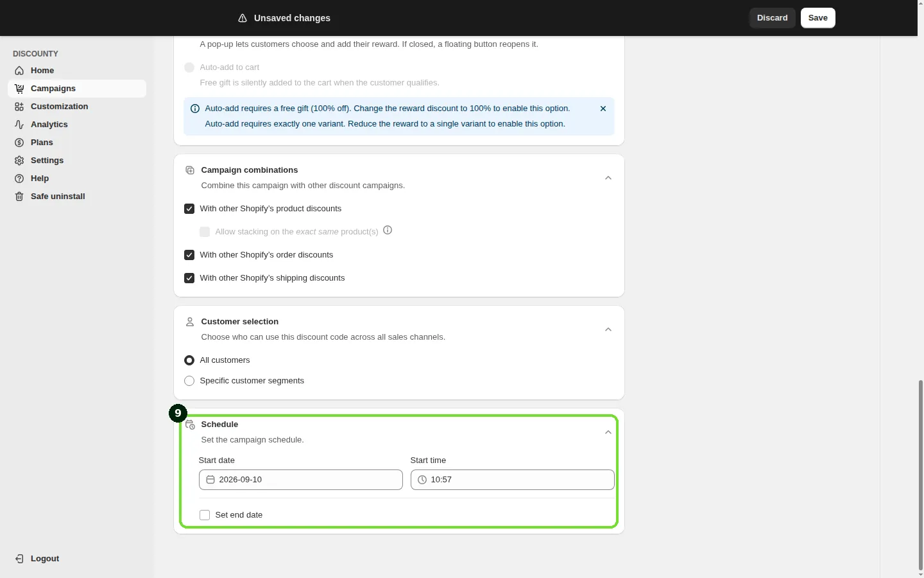Click the Customer selection person icon
Image resolution: width=924 pixels, height=578 pixels.
point(190,322)
